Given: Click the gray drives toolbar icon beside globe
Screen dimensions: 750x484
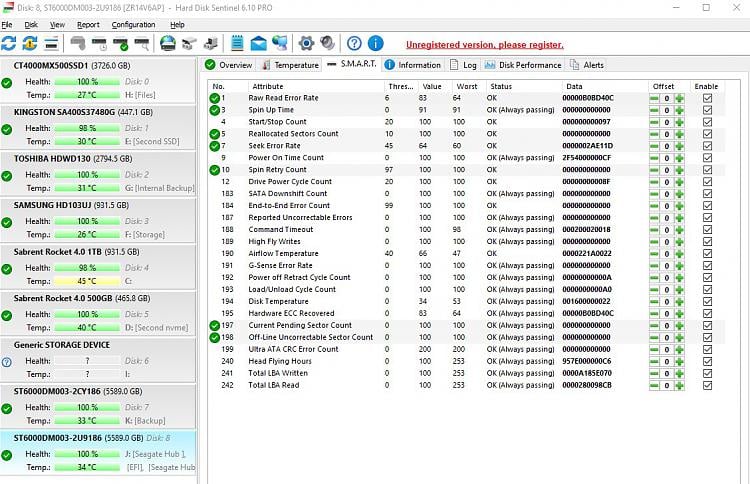Looking at the screenshot, I should [x=189, y=44].
